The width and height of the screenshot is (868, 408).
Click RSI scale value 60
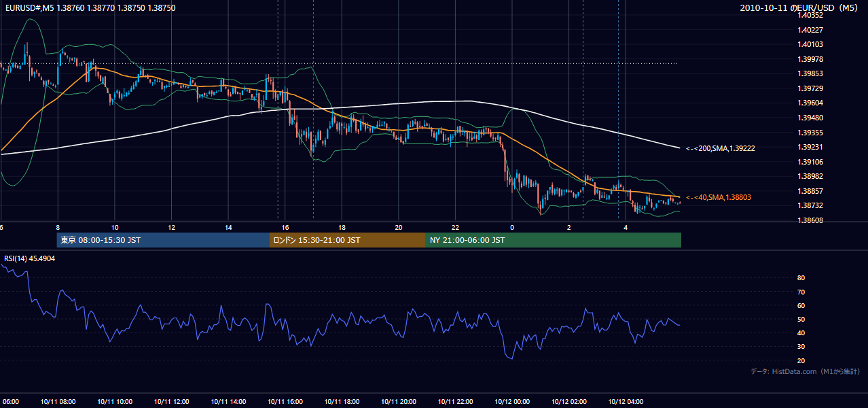point(801,305)
